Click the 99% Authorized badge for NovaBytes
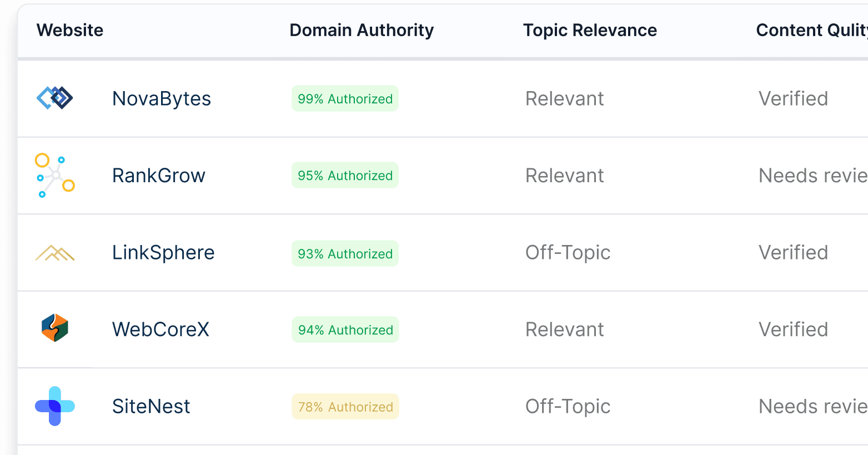Viewport: 868px width, 455px height. pos(345,98)
